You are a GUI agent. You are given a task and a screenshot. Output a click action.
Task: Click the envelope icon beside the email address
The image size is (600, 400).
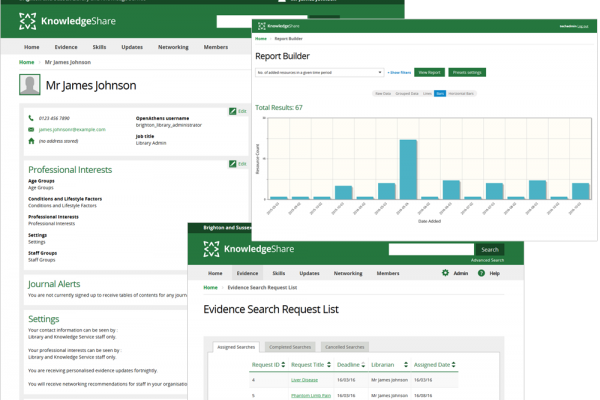[30, 129]
